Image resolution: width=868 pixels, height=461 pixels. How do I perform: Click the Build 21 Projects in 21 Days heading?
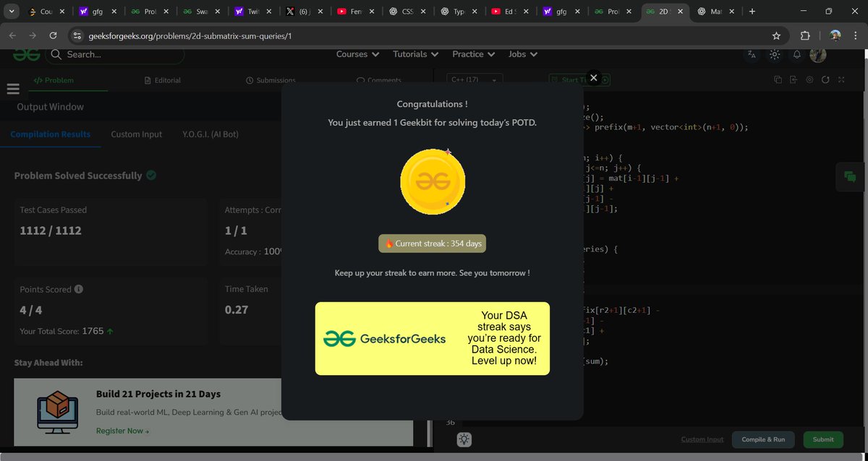[158, 394]
